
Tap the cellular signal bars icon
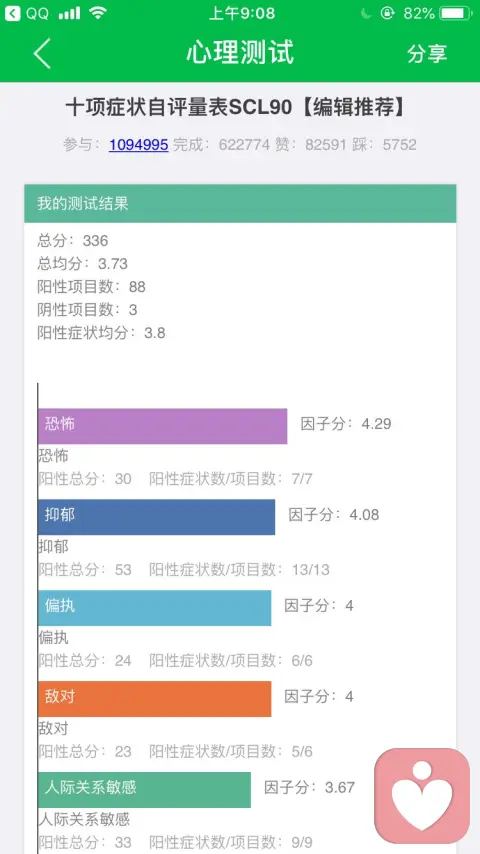[70, 13]
